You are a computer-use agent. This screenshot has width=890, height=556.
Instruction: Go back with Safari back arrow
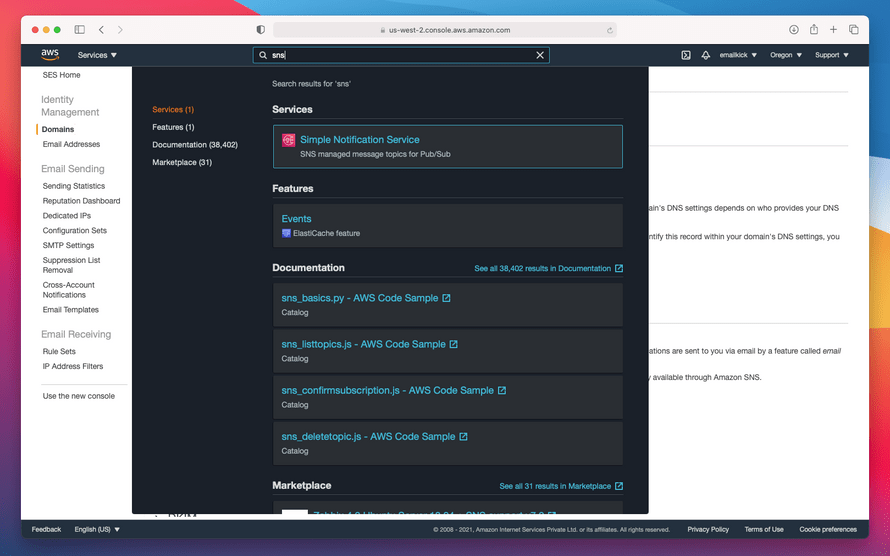(101, 30)
